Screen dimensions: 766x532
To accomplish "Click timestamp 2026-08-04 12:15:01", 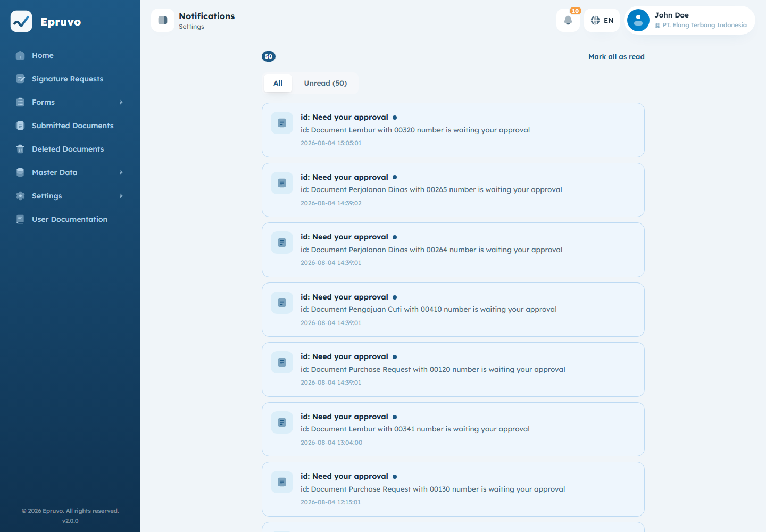I will pyautogui.click(x=330, y=502).
